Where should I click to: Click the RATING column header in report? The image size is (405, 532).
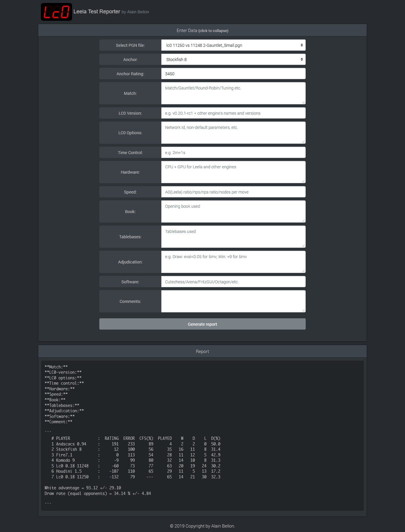(111, 438)
